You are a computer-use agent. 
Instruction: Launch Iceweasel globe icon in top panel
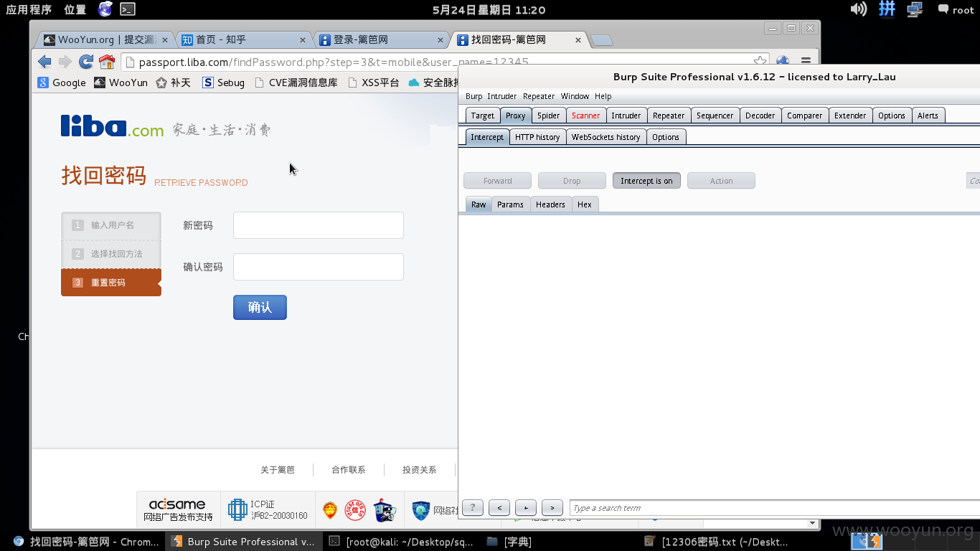point(105,9)
